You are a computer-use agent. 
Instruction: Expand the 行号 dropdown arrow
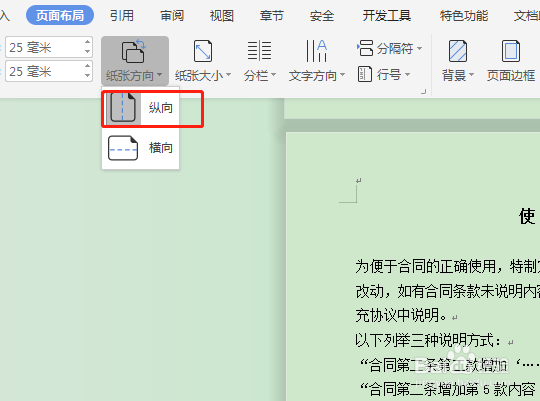coord(407,74)
